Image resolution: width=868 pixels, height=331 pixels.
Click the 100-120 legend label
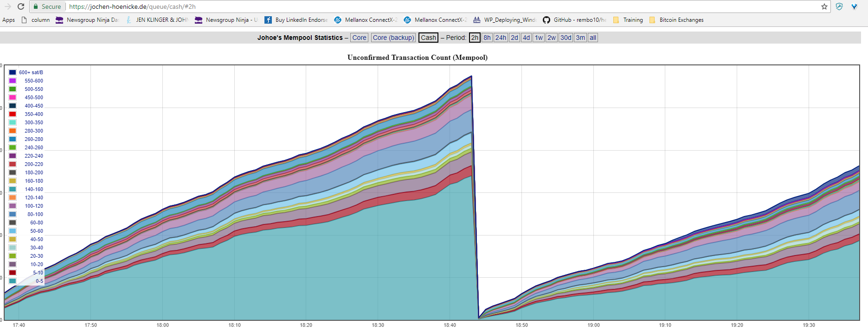coord(34,206)
